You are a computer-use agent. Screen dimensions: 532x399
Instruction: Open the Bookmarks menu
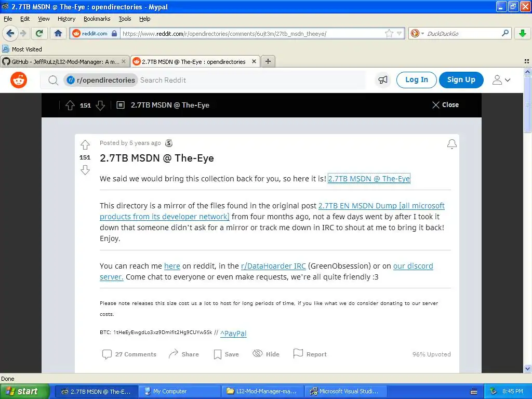[97, 19]
